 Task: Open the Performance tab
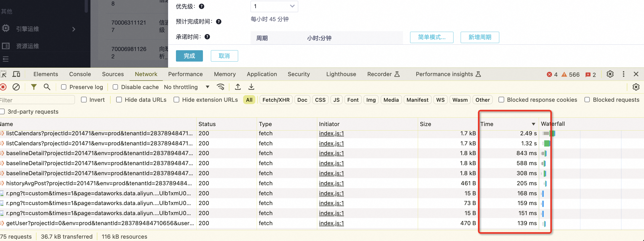185,74
